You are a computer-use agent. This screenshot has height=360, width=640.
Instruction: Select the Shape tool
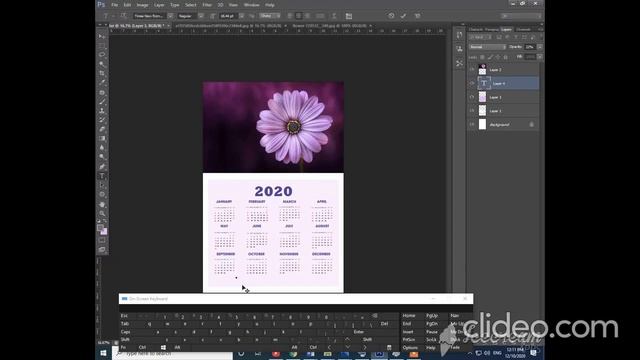pos(102,195)
